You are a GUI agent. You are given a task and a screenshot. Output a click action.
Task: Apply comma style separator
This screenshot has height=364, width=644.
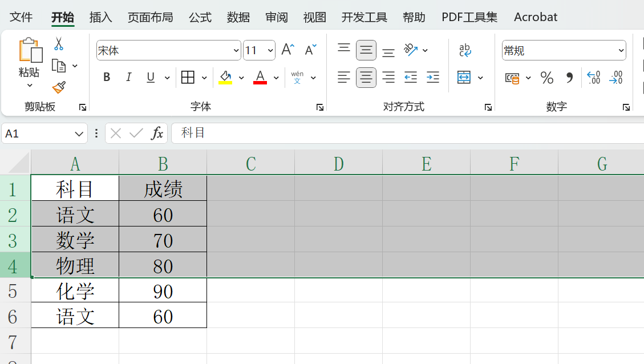tap(569, 78)
